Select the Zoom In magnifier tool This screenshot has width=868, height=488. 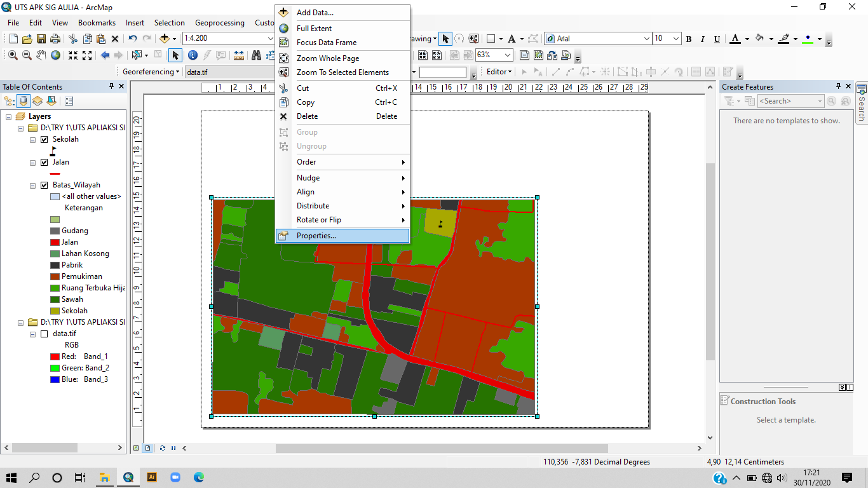pyautogui.click(x=13, y=55)
